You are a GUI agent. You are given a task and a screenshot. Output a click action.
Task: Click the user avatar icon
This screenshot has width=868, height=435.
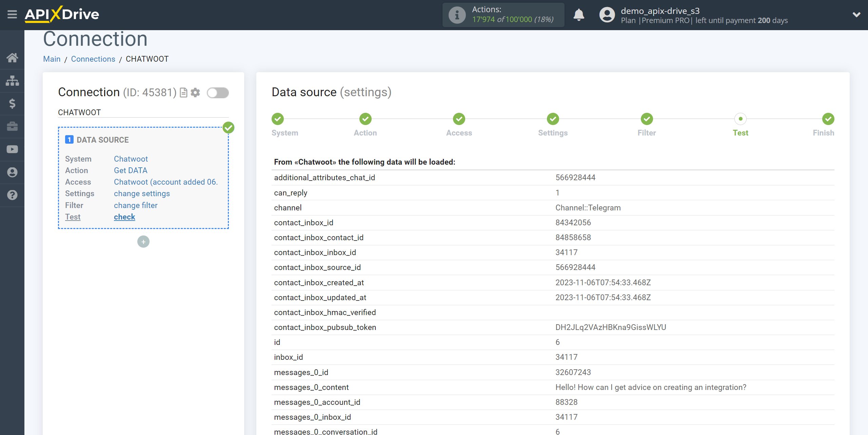[x=607, y=15]
